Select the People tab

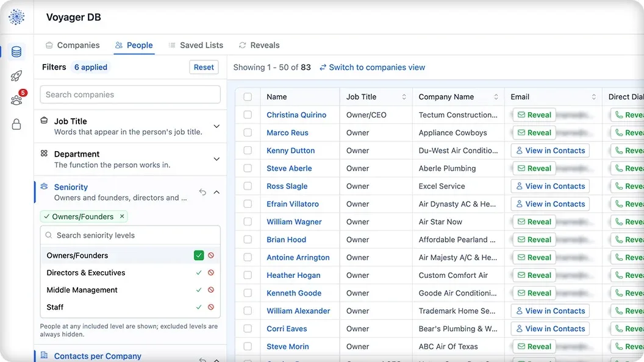coord(134,45)
